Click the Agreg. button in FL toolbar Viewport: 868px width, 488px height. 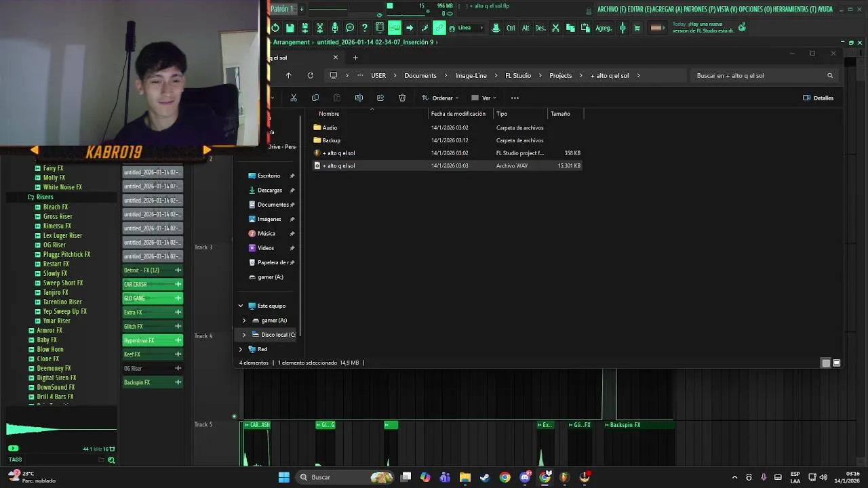click(x=603, y=28)
